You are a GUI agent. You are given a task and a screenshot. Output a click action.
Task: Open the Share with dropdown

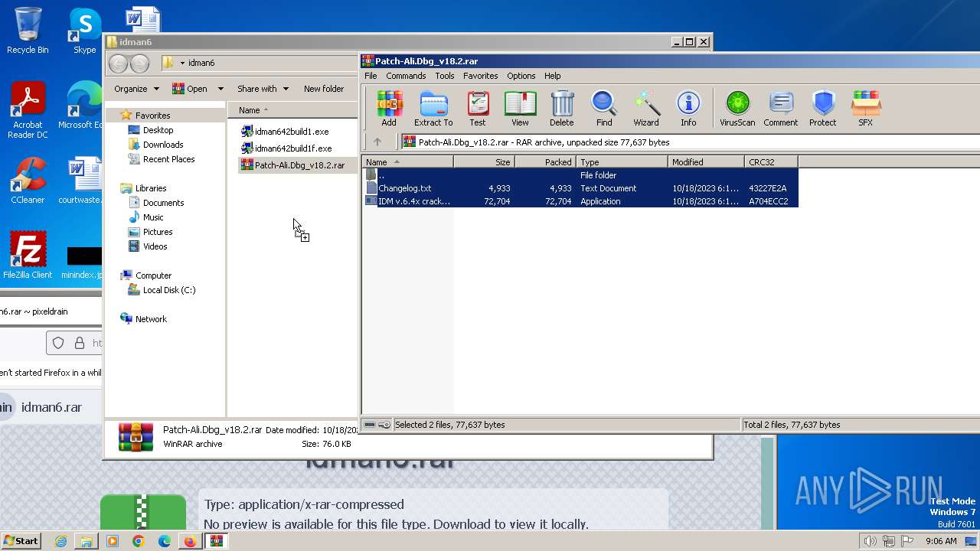click(x=263, y=89)
